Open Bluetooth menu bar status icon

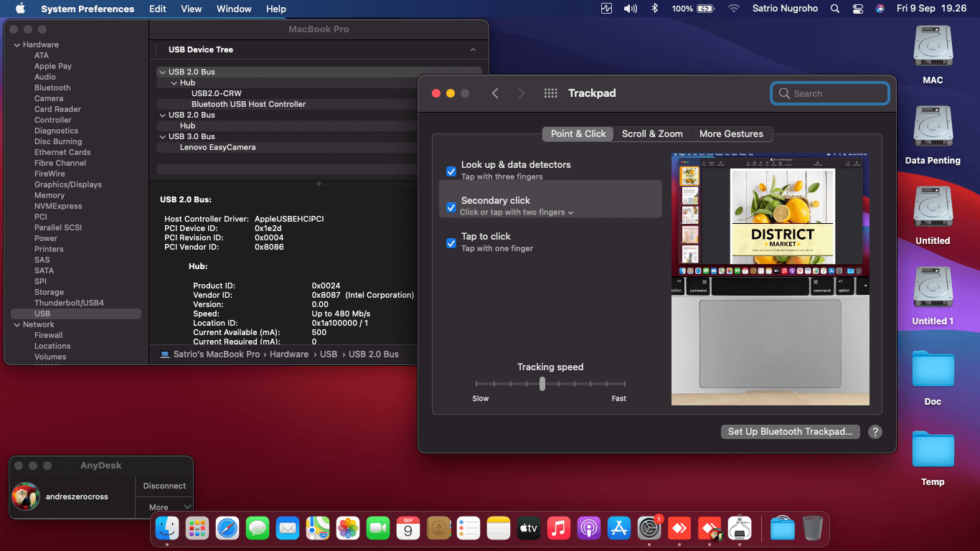point(654,9)
